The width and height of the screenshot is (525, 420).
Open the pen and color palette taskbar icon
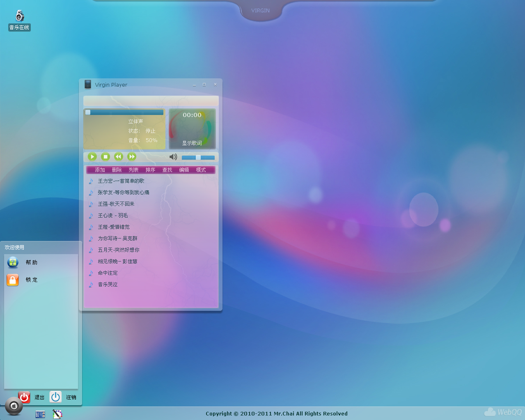click(57, 414)
